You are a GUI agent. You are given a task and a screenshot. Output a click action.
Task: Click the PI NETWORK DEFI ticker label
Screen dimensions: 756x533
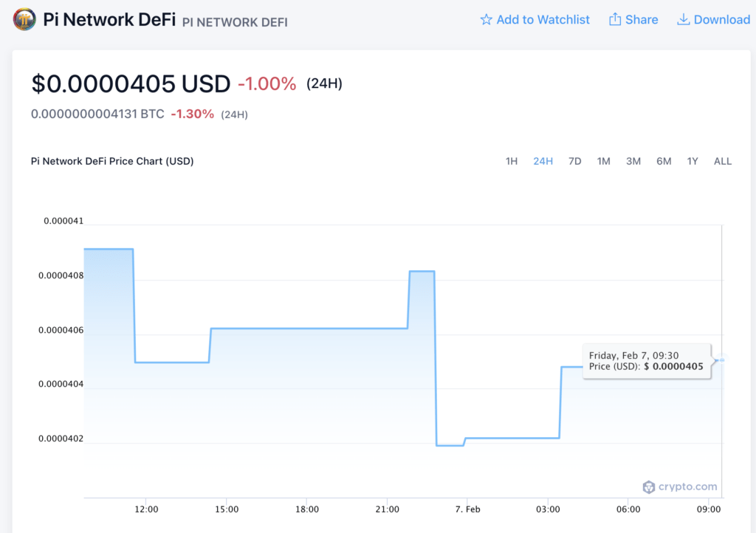point(235,22)
